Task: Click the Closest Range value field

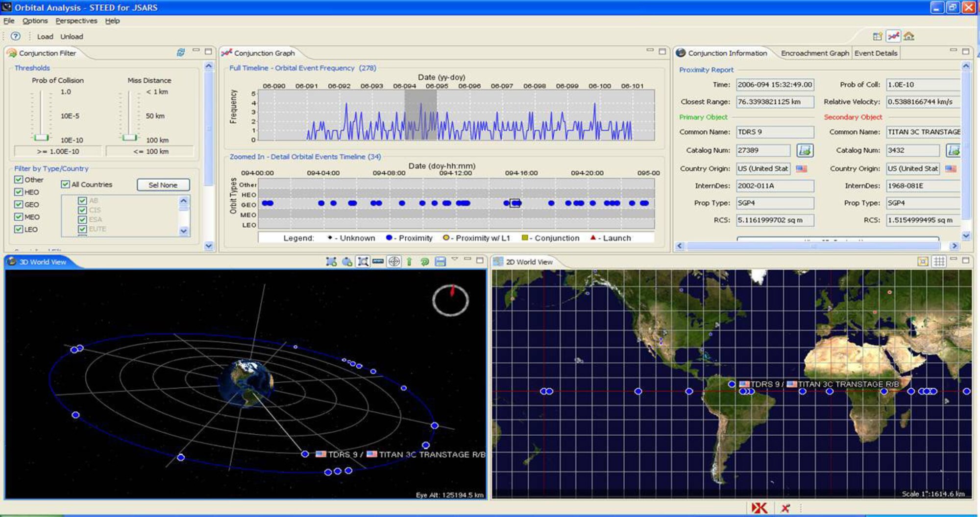Action: click(775, 101)
